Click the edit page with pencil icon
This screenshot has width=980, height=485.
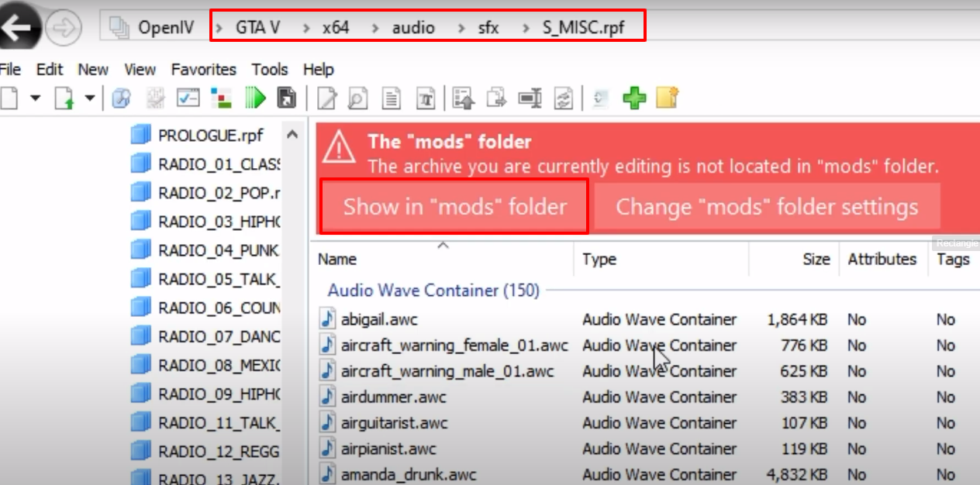[328, 98]
